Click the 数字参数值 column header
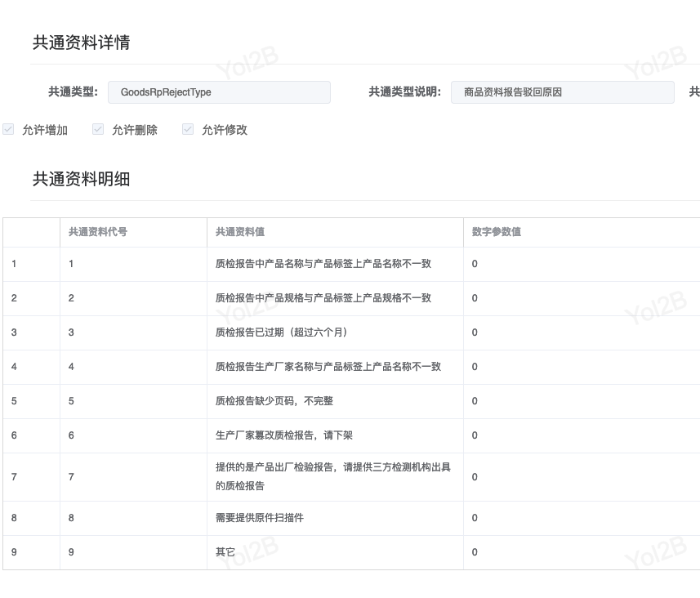This screenshot has width=700, height=598. click(497, 232)
